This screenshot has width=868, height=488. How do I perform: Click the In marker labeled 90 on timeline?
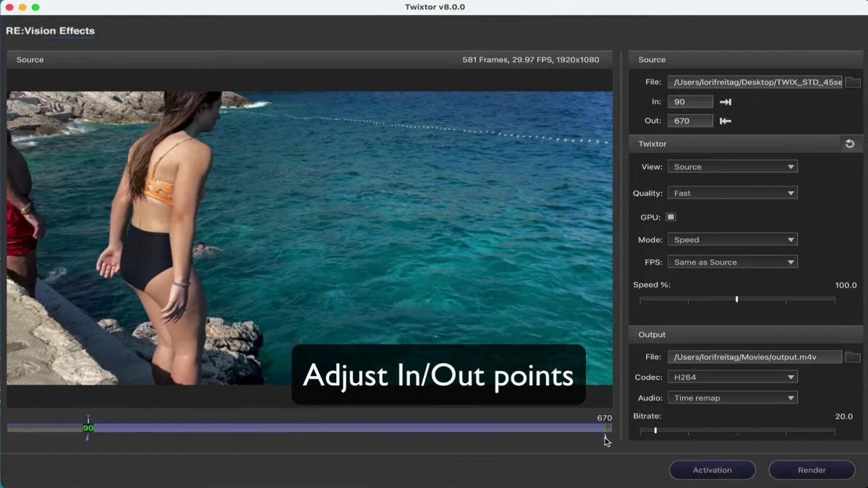tap(88, 428)
